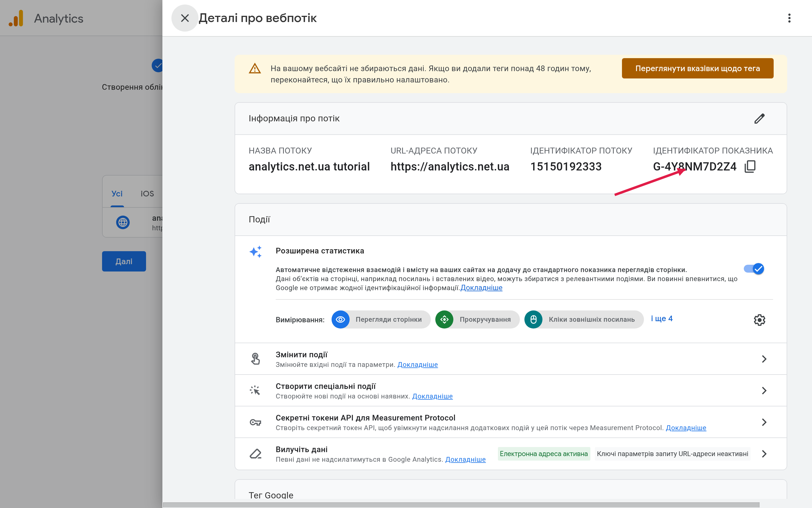Click Переглянути вказівки щодо тега button
Screen dimensions: 812x508
pos(697,69)
